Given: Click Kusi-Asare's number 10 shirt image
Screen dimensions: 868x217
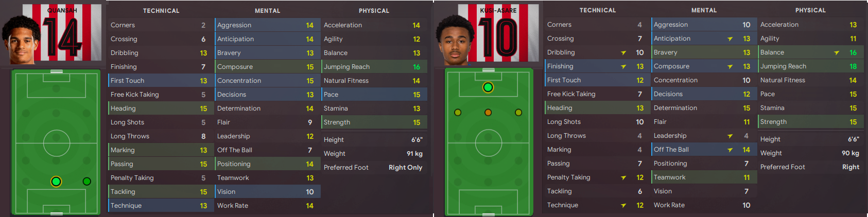Looking at the screenshot, I should 498,33.
